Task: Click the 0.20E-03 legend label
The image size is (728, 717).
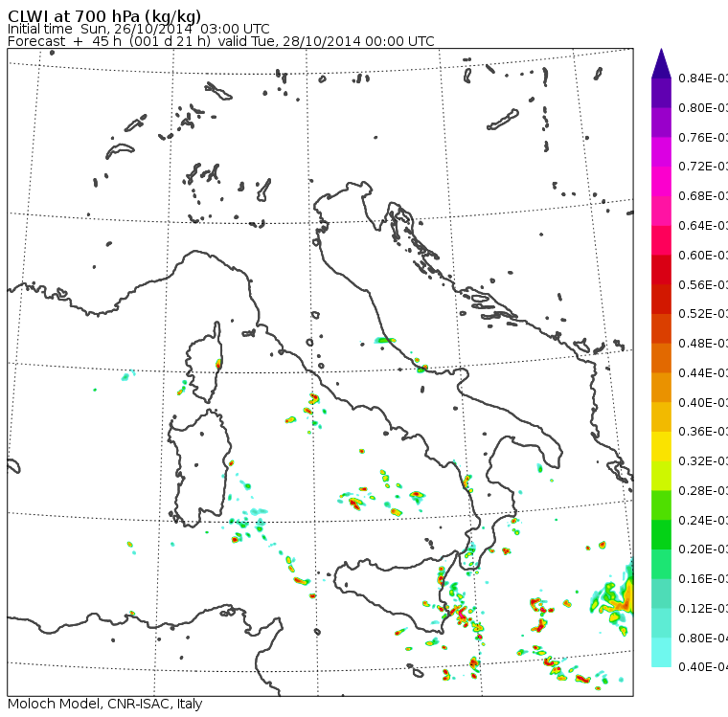Action: 703,549
